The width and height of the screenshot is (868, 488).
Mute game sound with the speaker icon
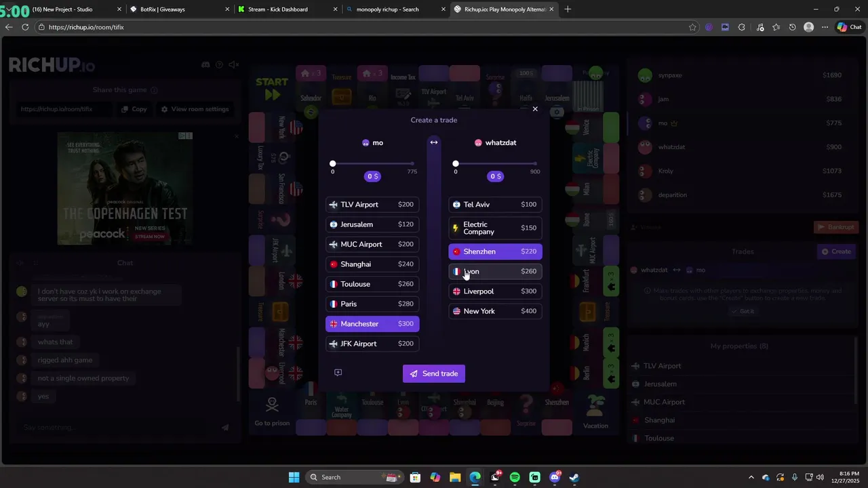(234, 64)
